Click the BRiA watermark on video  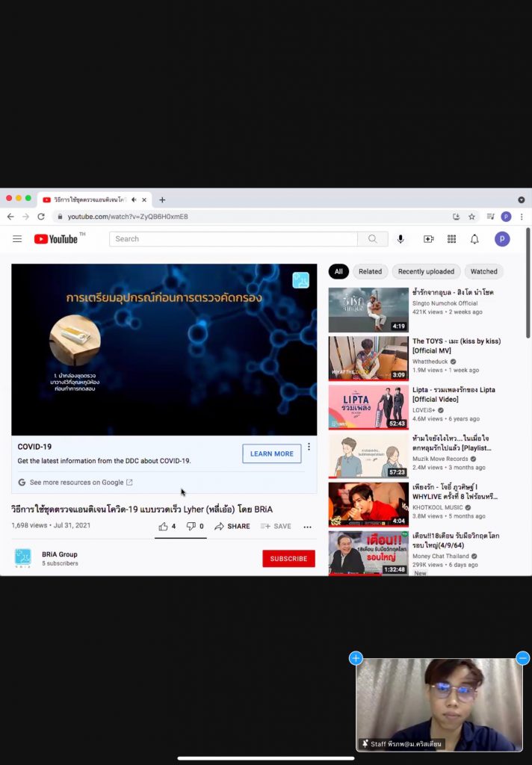point(300,280)
